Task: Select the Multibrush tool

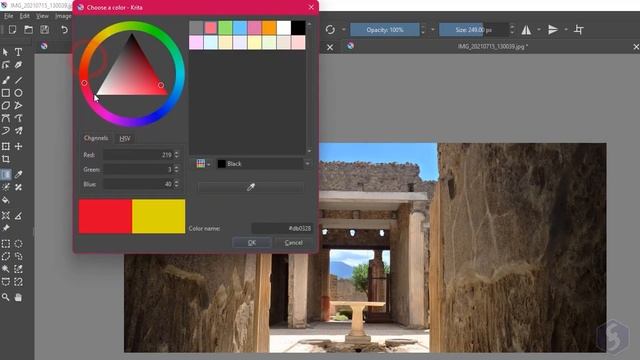Action: tap(18, 131)
